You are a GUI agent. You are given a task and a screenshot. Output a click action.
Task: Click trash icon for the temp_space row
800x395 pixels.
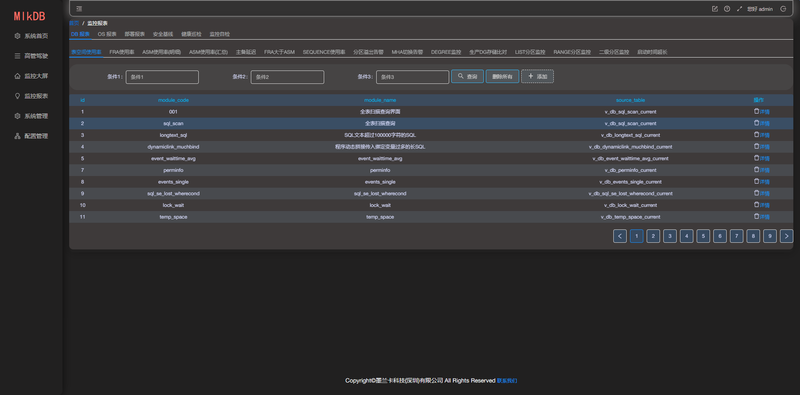pos(757,216)
